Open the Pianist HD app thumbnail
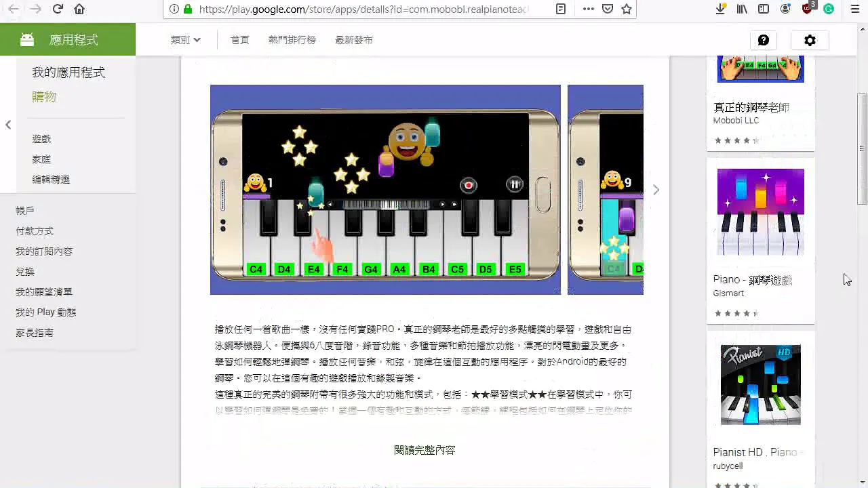The width and height of the screenshot is (868, 488). (x=760, y=385)
